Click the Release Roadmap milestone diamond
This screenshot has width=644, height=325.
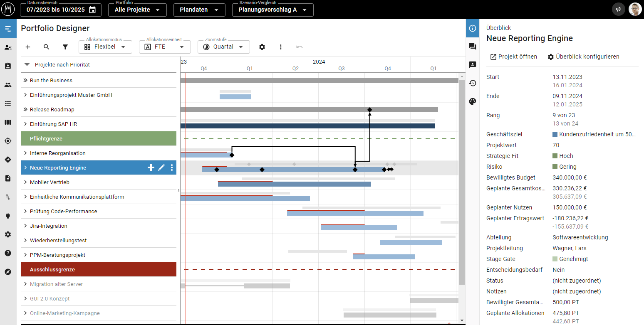(x=369, y=110)
